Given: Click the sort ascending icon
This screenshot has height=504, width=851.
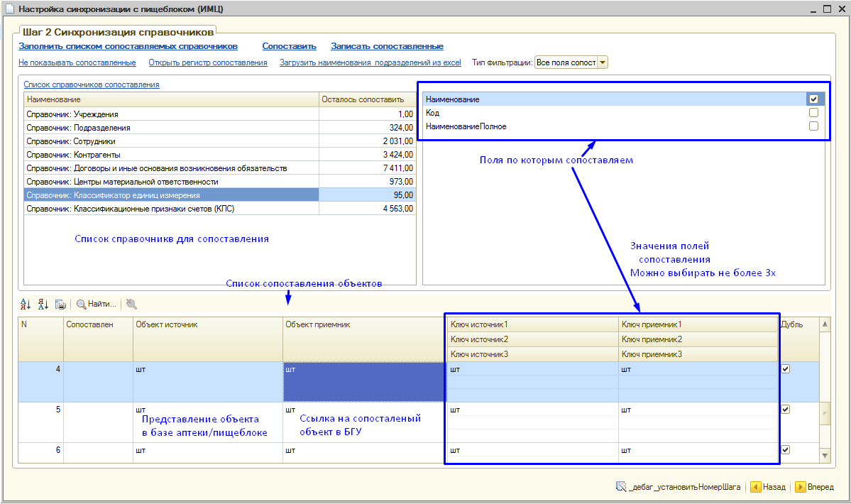Looking at the screenshot, I should (26, 305).
